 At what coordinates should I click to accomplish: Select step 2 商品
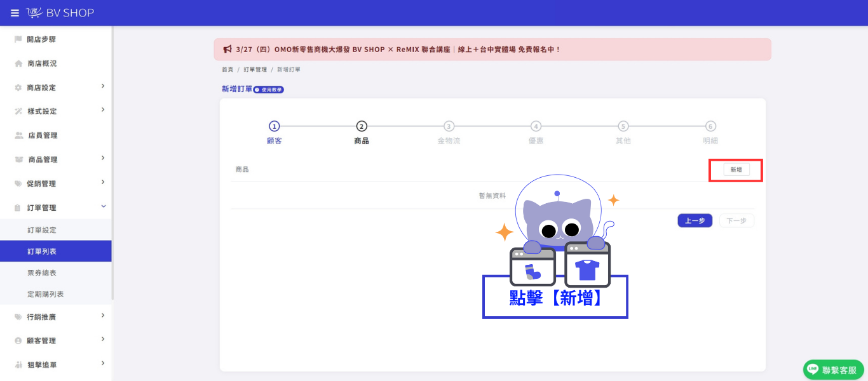(362, 133)
